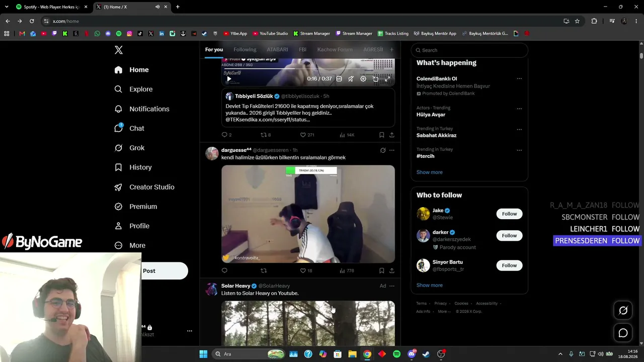Screen dimensions: 644x362
Task: Enter fullscreen on the video player
Action: (387, 79)
